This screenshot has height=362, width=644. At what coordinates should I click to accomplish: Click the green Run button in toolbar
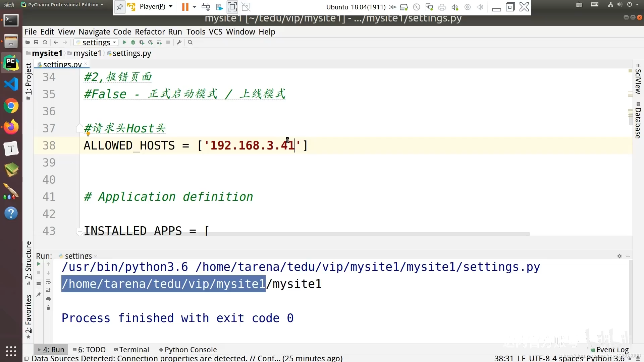click(x=124, y=42)
